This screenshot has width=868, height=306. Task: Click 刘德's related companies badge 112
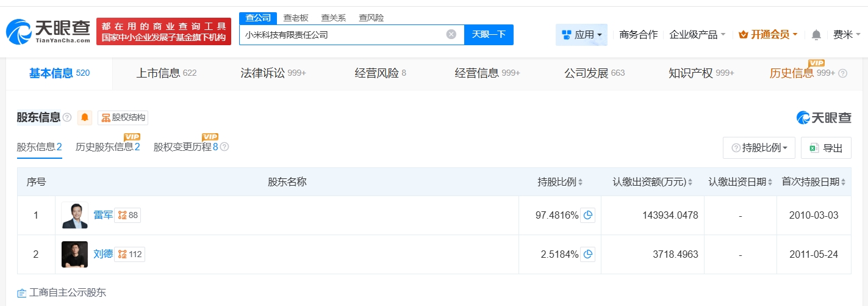pyautogui.click(x=129, y=254)
